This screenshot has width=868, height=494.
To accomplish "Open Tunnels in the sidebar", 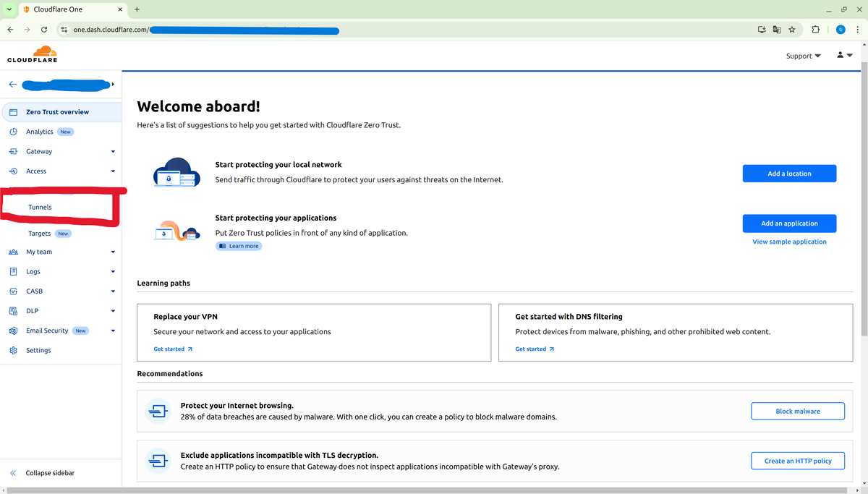I will tap(40, 207).
